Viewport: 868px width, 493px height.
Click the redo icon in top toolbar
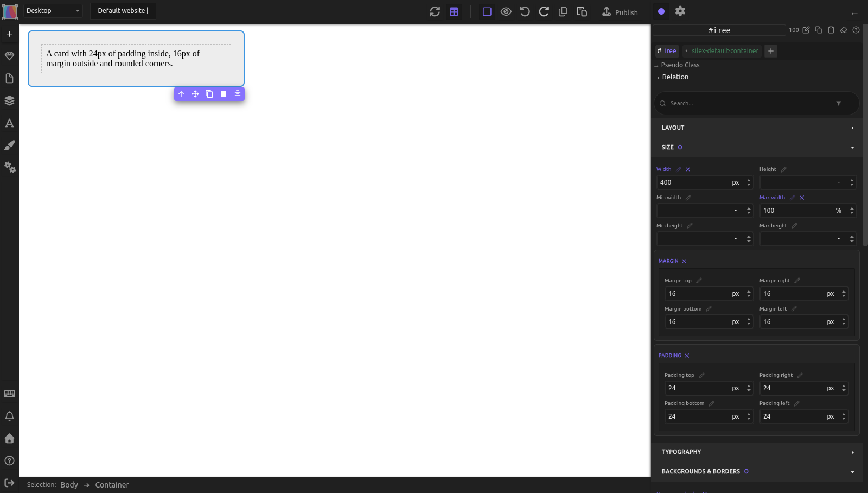click(544, 11)
